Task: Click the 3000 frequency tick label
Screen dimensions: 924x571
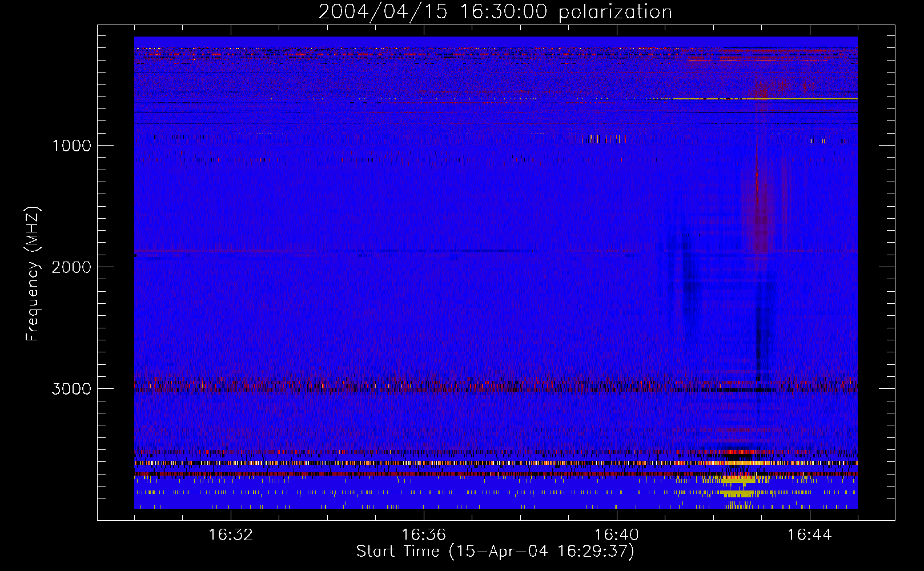Action: [x=71, y=389]
